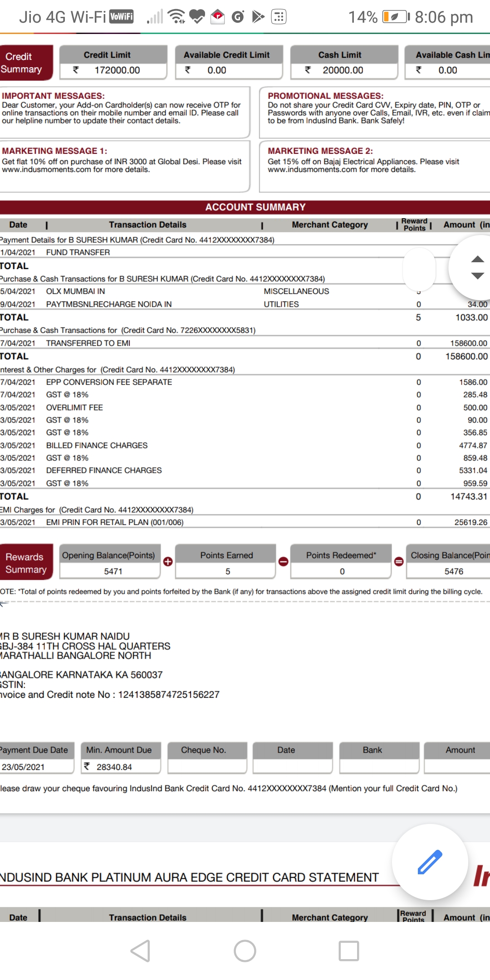Tap the heart notification icon
The width and height of the screenshot is (490, 980).
(197, 17)
